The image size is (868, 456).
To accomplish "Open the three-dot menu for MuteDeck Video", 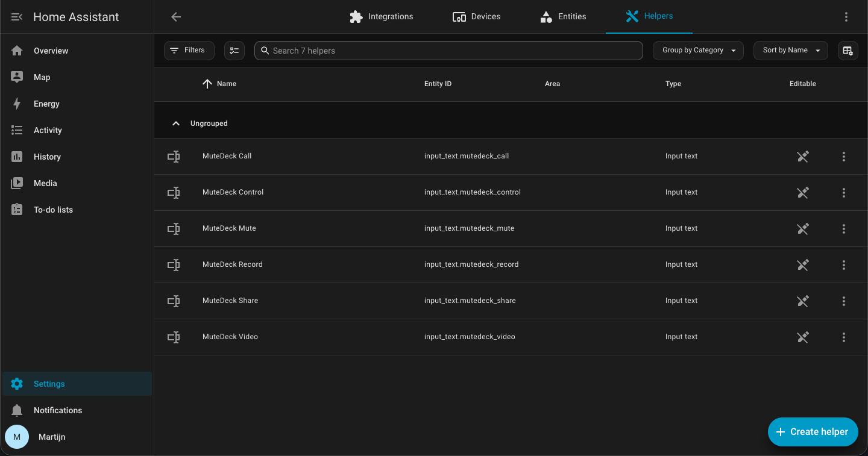I will (x=844, y=337).
